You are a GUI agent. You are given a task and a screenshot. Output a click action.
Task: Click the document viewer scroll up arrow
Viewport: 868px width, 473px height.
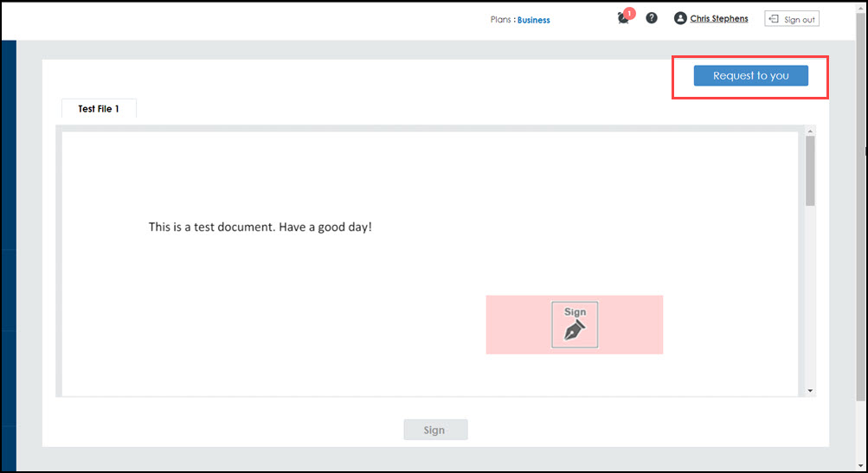click(810, 131)
